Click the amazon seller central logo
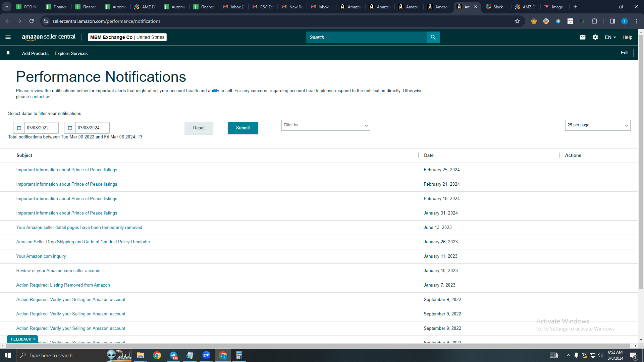Image resolution: width=644 pixels, height=362 pixels. (49, 37)
